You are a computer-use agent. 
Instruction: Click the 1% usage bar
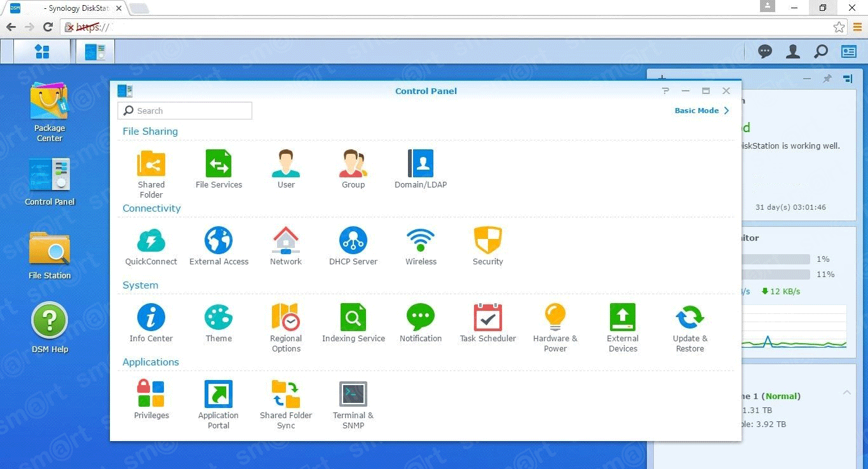point(776,259)
